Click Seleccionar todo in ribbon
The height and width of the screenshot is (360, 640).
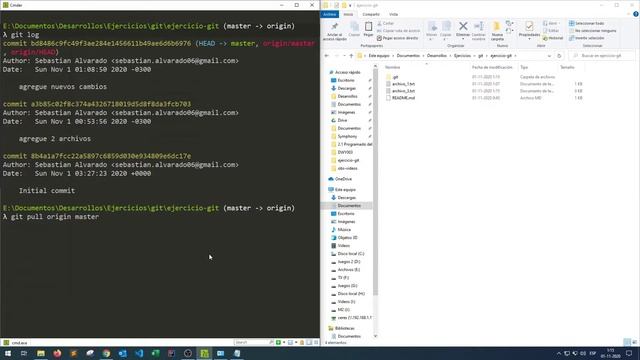[x=587, y=23]
